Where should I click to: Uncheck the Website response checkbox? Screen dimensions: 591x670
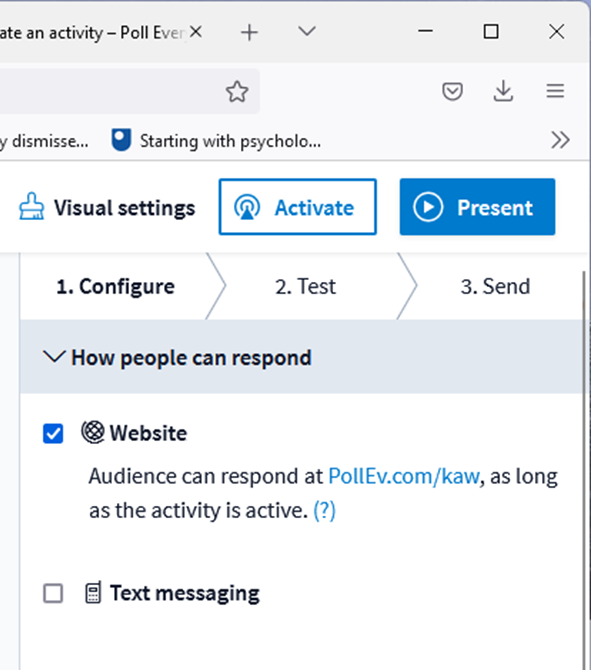[x=53, y=434]
